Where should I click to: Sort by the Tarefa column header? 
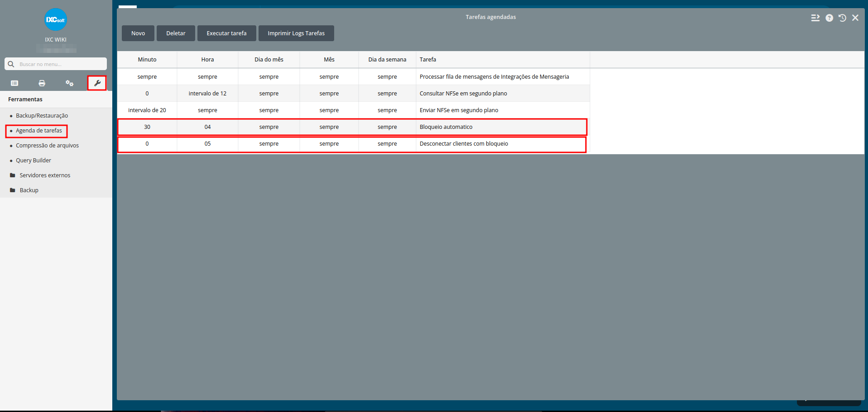point(503,60)
